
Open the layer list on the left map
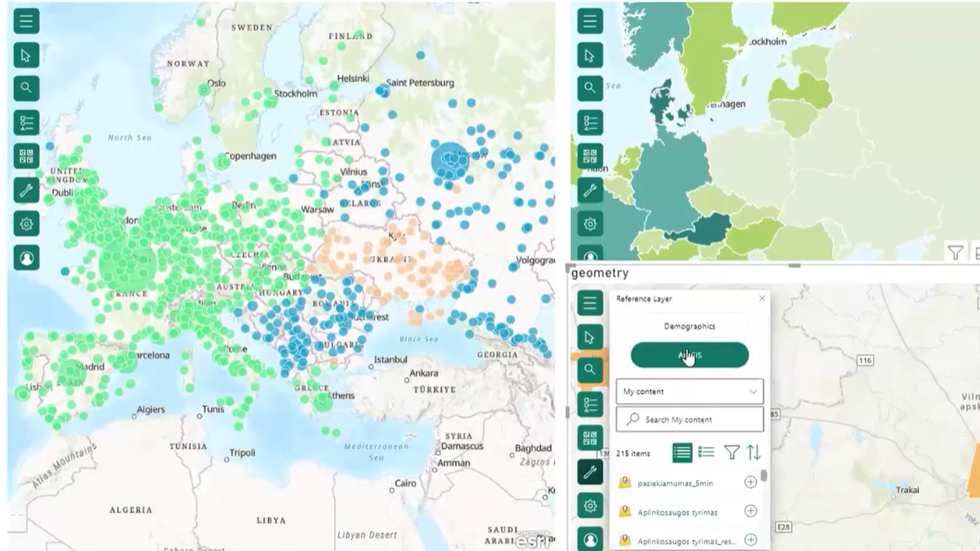(26, 122)
